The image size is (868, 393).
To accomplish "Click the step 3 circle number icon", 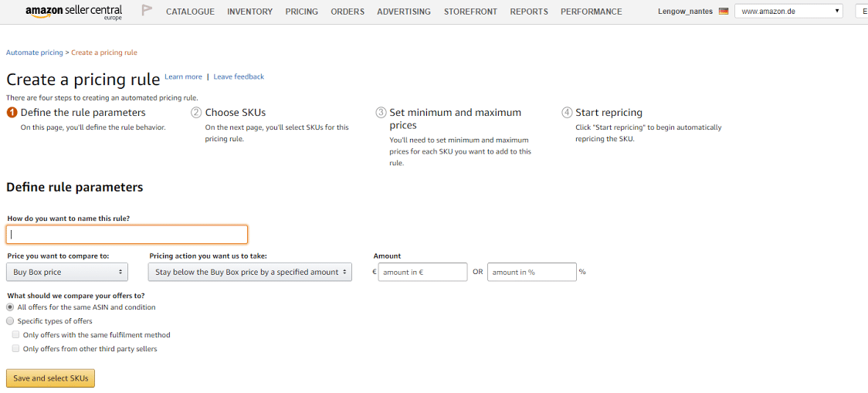I will tap(381, 113).
